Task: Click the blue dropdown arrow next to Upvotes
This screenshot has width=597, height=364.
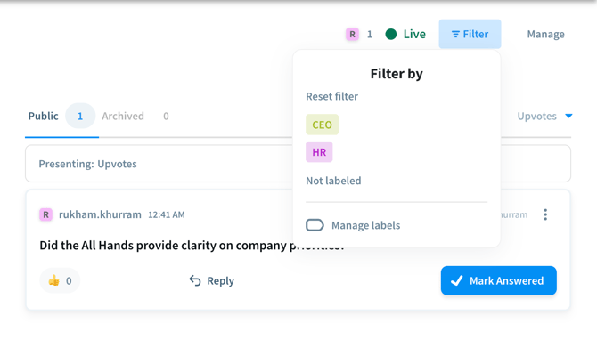Action: [x=568, y=116]
